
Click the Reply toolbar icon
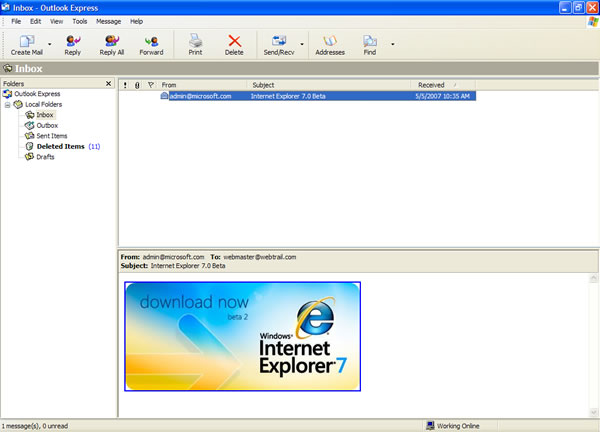tap(72, 41)
